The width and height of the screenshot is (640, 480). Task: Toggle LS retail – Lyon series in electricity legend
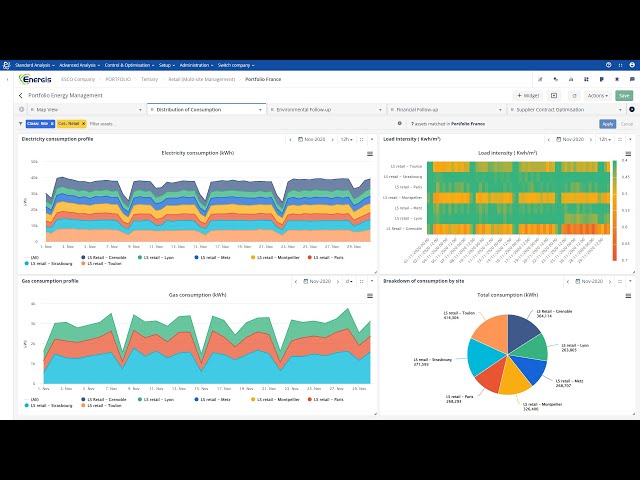pyautogui.click(x=156, y=258)
